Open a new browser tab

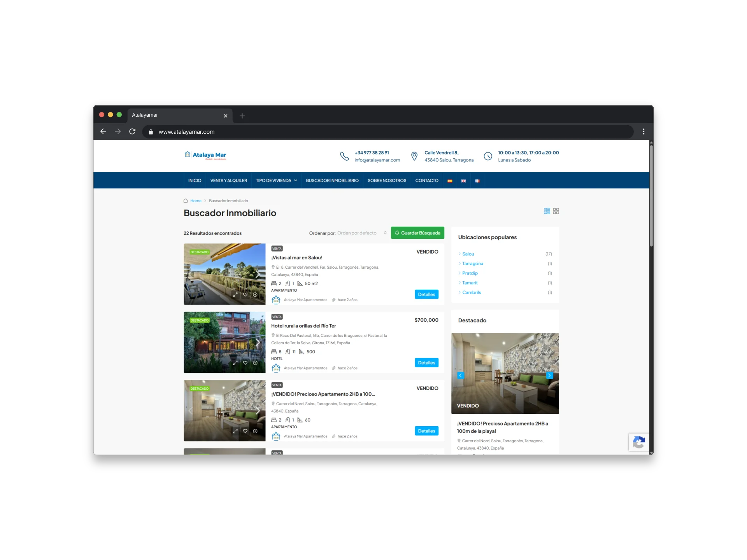[x=242, y=116]
